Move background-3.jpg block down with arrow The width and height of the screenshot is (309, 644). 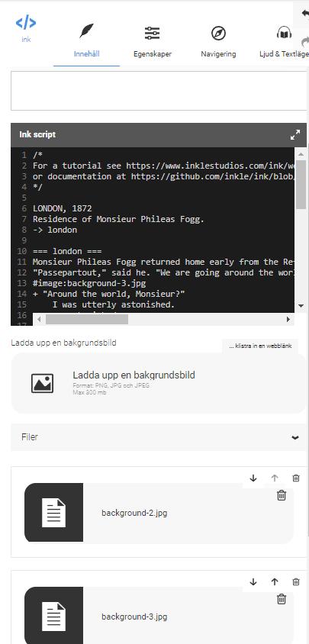[x=253, y=581]
